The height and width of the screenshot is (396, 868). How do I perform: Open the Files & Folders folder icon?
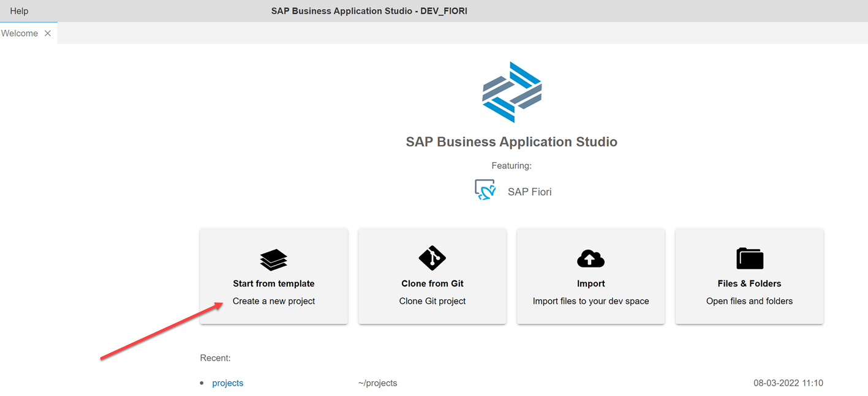pyautogui.click(x=749, y=258)
